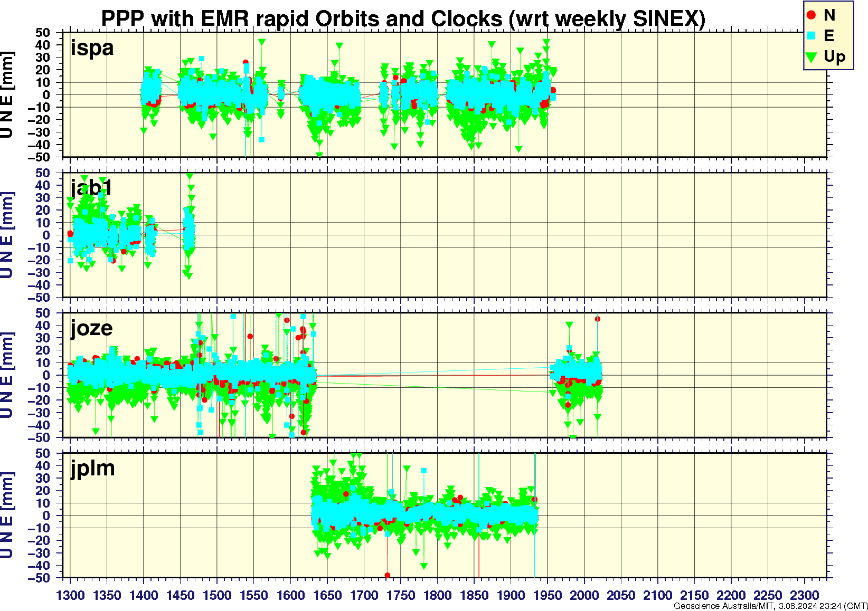Click the red N outlier near -48 in jplm panel
The height and width of the screenshot is (611, 868).
[388, 576]
